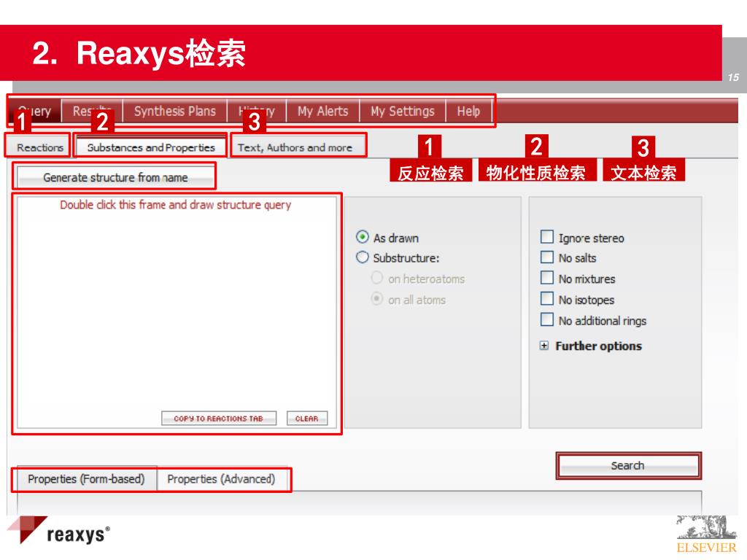Open the Synthesis Plans tab
The image size is (747, 560).
[x=175, y=111]
